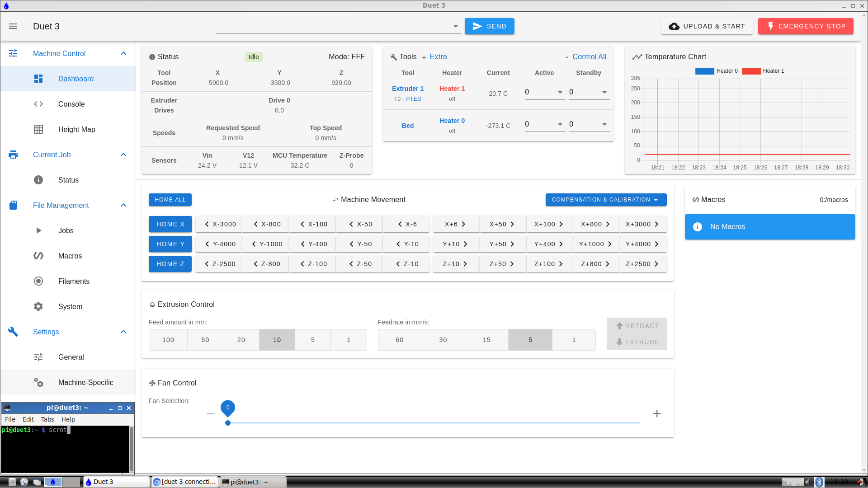This screenshot has width=868, height=488.
Task: Select feed amount 20 mm
Action: 241,340
